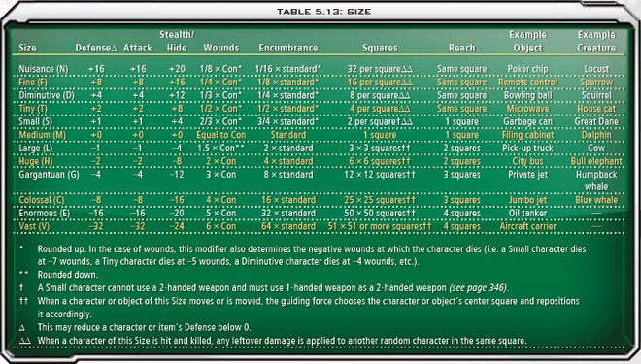Click the "City bus" example object cell
This screenshot has width=641, height=364.
(527, 161)
